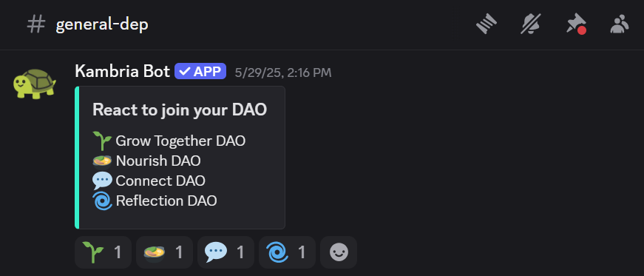This screenshot has width=644, height=276.
Task: Open Kambria Bot turtle avatar
Action: pos(35,84)
